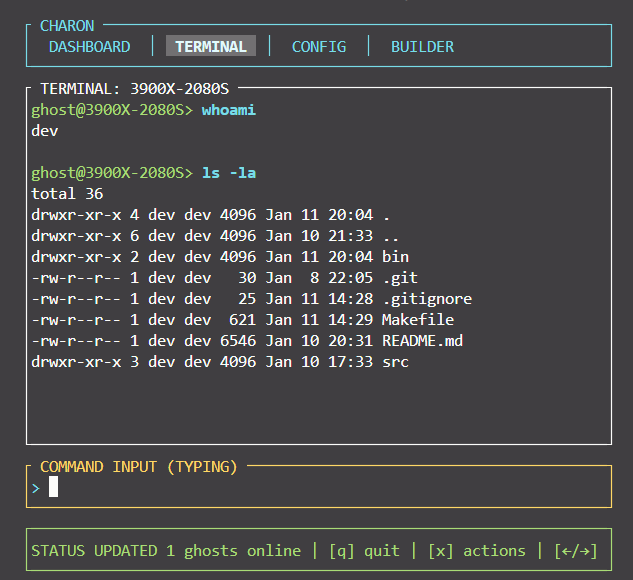633x580 pixels.
Task: Click the ls -la command text
Action: pos(229,173)
